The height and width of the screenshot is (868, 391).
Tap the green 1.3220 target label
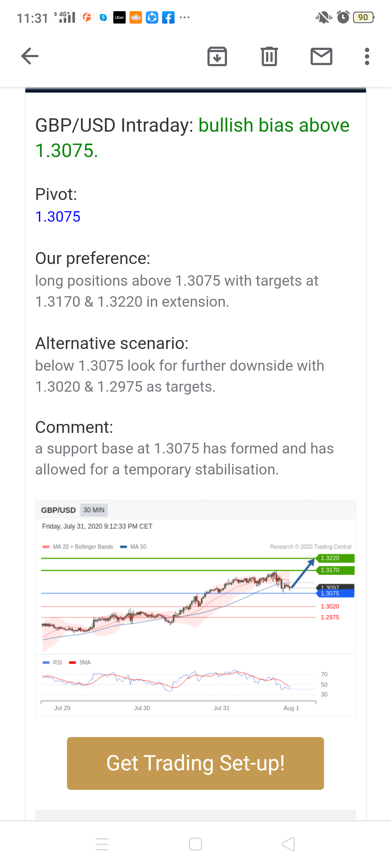(336, 558)
